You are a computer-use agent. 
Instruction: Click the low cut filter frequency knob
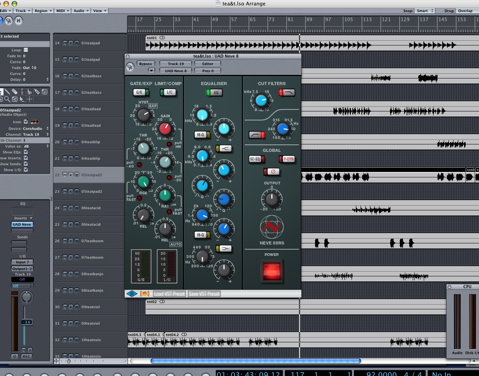[283, 128]
